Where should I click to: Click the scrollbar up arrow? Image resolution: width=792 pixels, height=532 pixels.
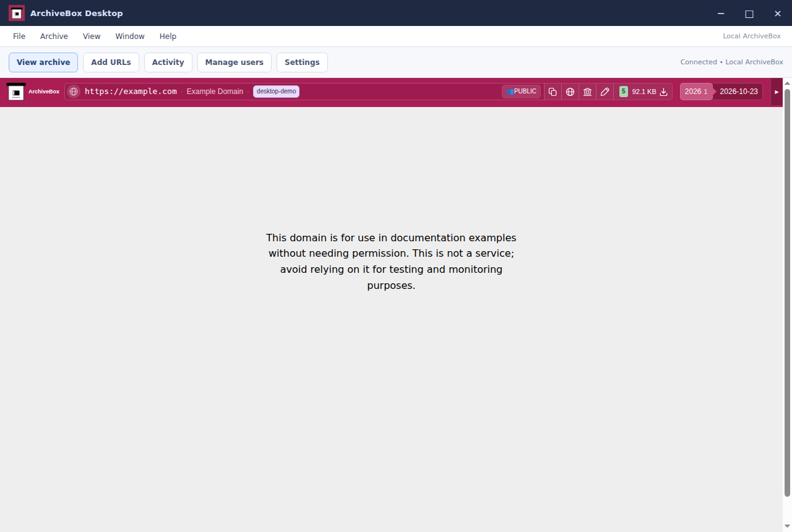click(788, 83)
